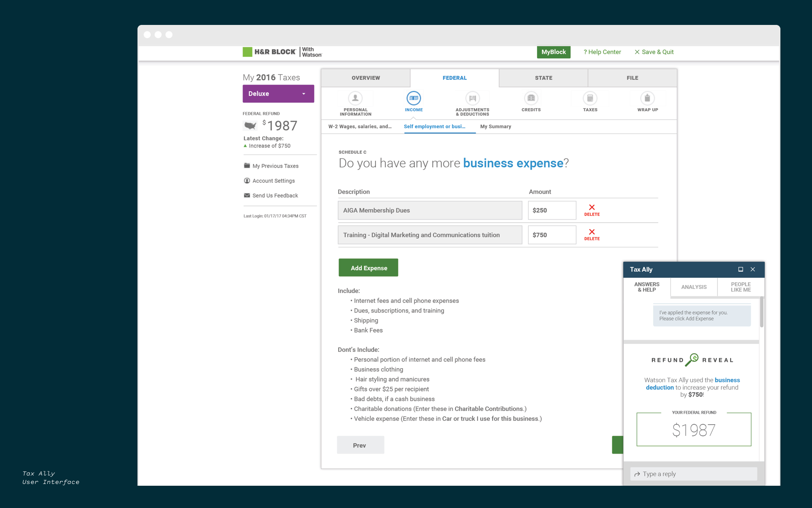The height and width of the screenshot is (508, 812).
Task: Maximize the Tax Ally chat panel
Action: click(741, 269)
